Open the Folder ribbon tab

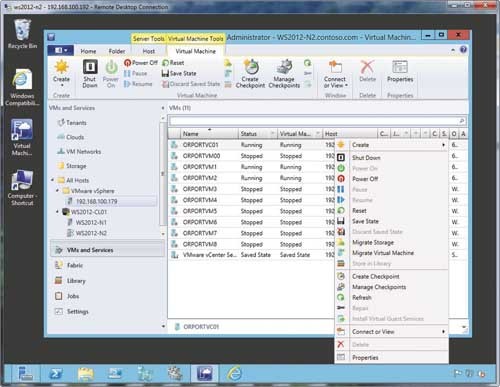(117, 51)
